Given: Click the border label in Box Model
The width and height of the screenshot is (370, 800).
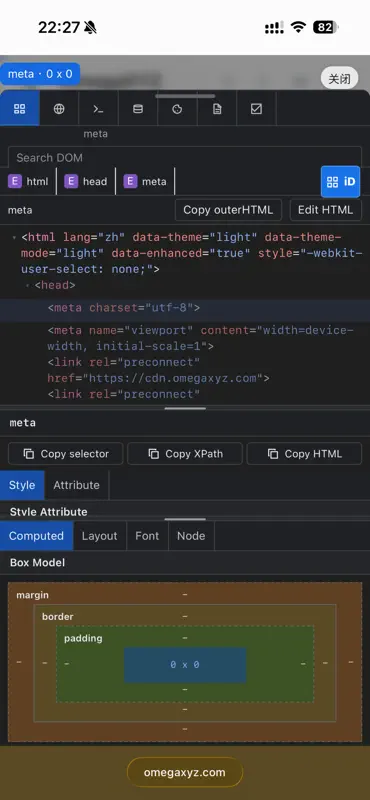Looking at the screenshot, I should pos(58,616).
